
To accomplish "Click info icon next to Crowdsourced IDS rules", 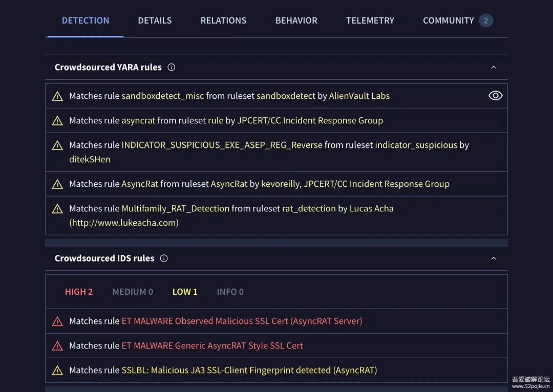I will click(164, 258).
